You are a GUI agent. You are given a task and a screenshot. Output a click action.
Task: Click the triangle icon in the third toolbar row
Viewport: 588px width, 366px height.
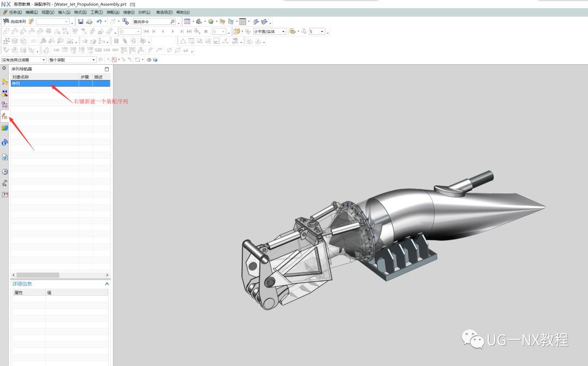click(x=182, y=41)
